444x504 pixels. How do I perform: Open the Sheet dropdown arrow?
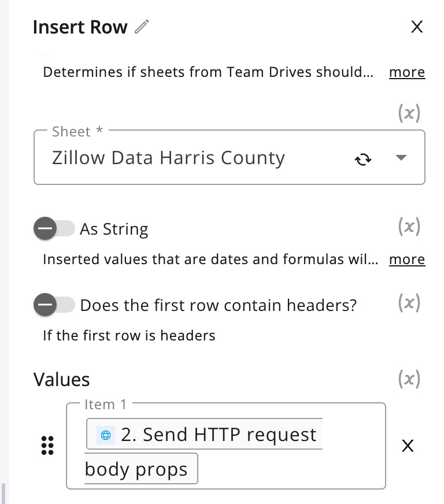click(401, 158)
